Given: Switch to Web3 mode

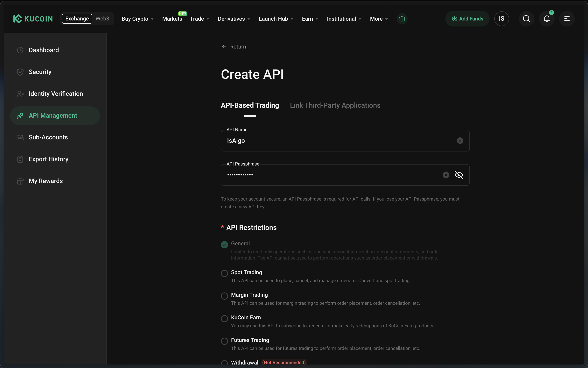Looking at the screenshot, I should tap(102, 19).
